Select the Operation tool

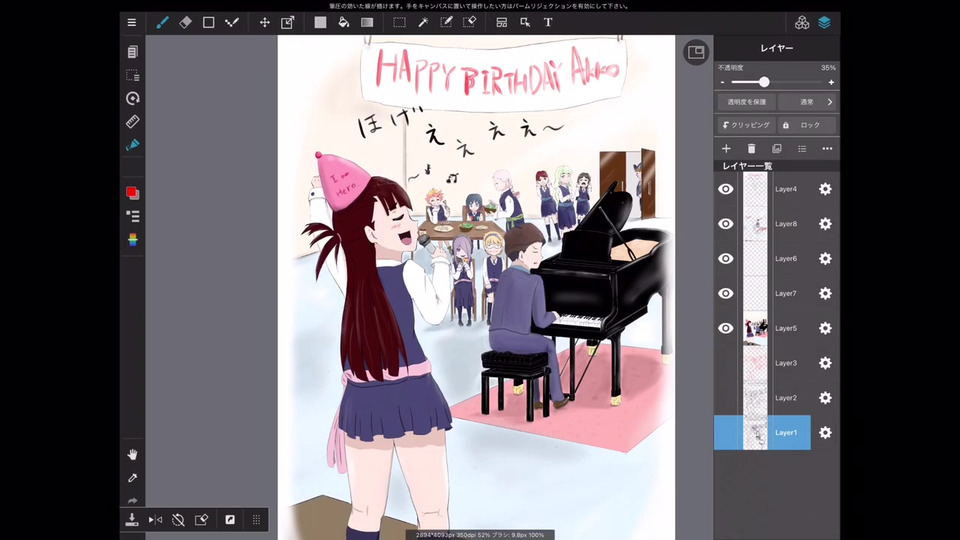point(525,23)
